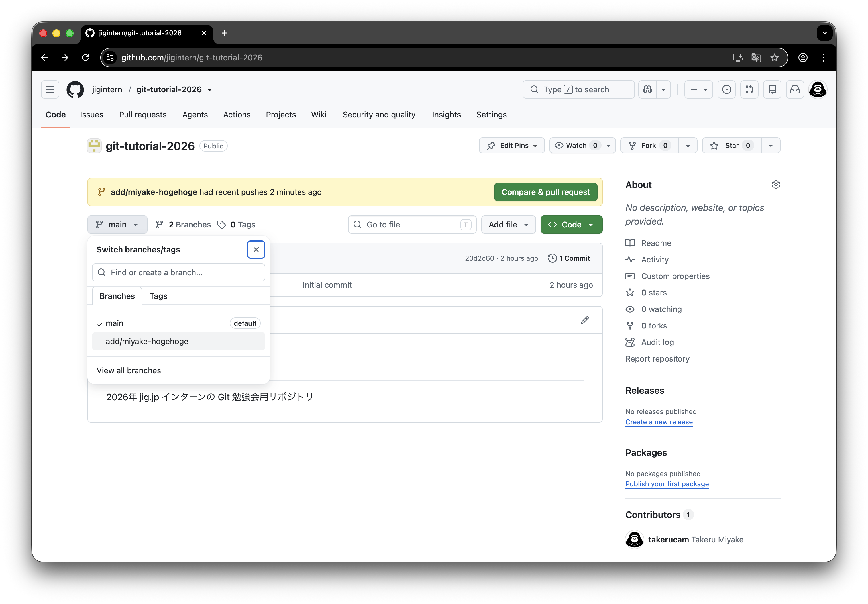The height and width of the screenshot is (604, 868).
Task: Focus the Find or create a branch field
Action: coord(178,273)
